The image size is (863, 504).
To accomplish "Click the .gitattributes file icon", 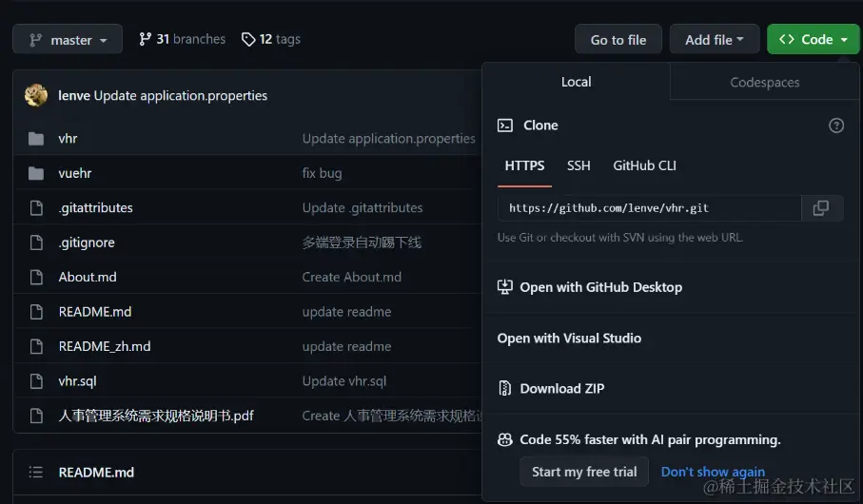I will coord(36,208).
